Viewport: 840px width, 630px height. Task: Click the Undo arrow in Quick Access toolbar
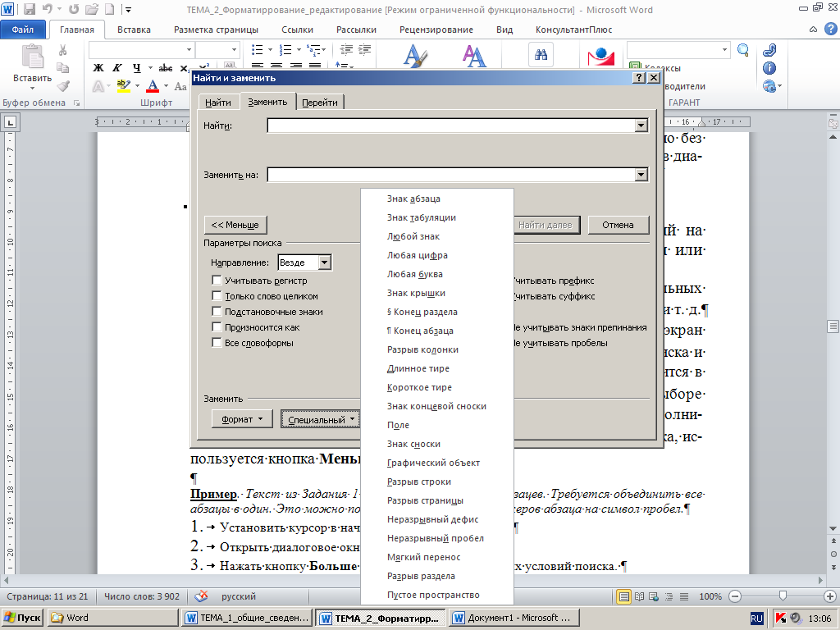pos(48,9)
